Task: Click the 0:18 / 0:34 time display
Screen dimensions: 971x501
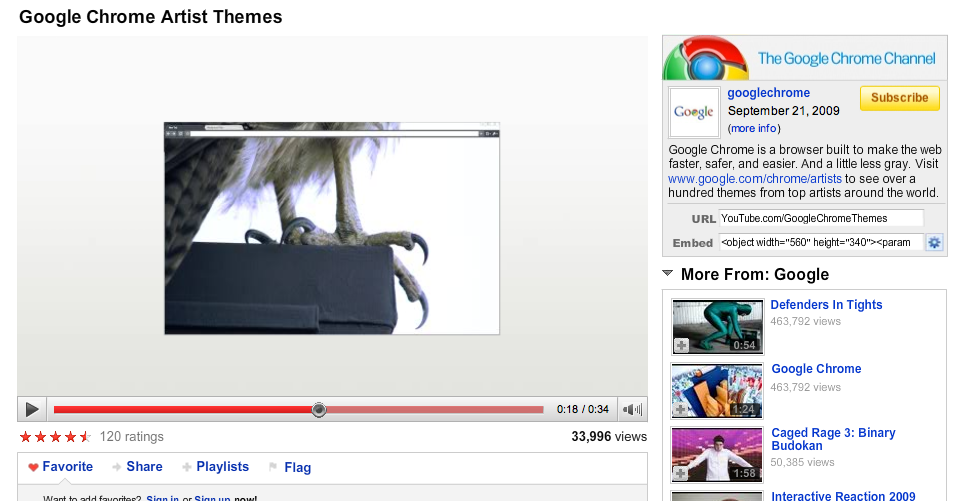Action: point(583,409)
